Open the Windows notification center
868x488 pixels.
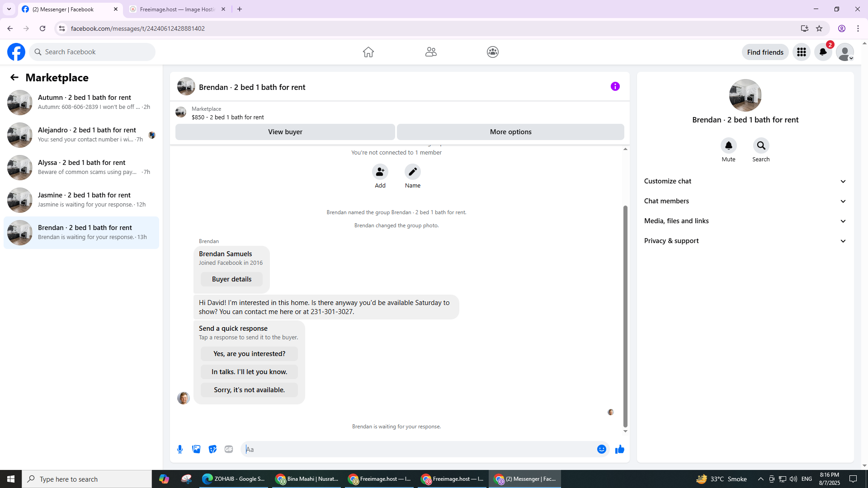coord(854,479)
